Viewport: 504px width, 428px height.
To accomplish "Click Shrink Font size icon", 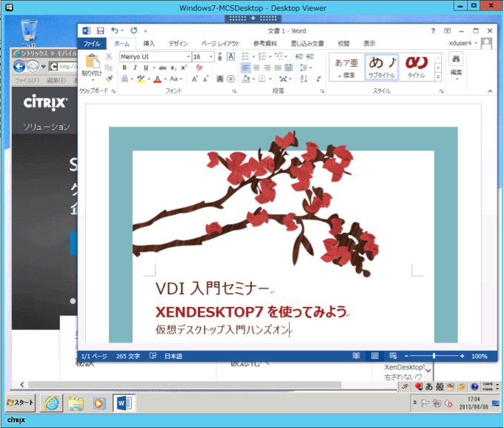I will [x=205, y=79].
